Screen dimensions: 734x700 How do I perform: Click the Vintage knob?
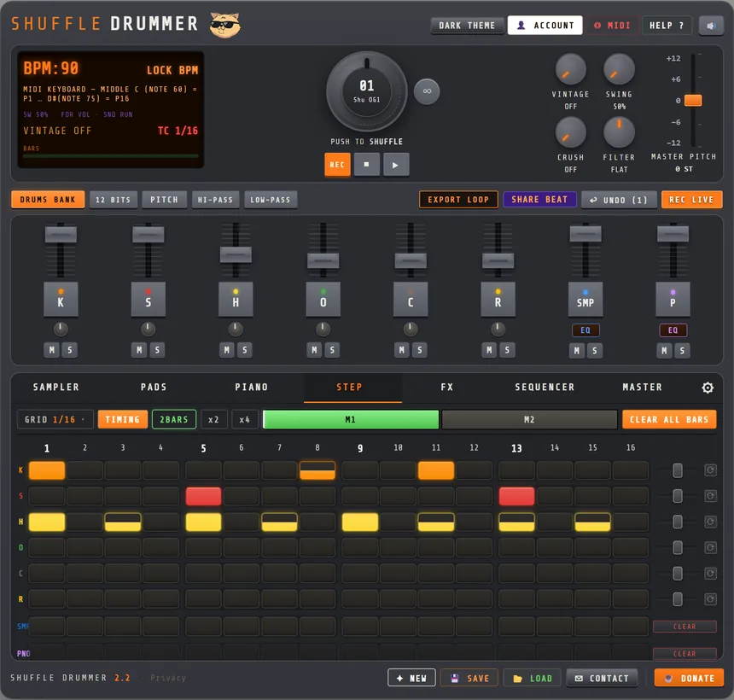[x=570, y=69]
